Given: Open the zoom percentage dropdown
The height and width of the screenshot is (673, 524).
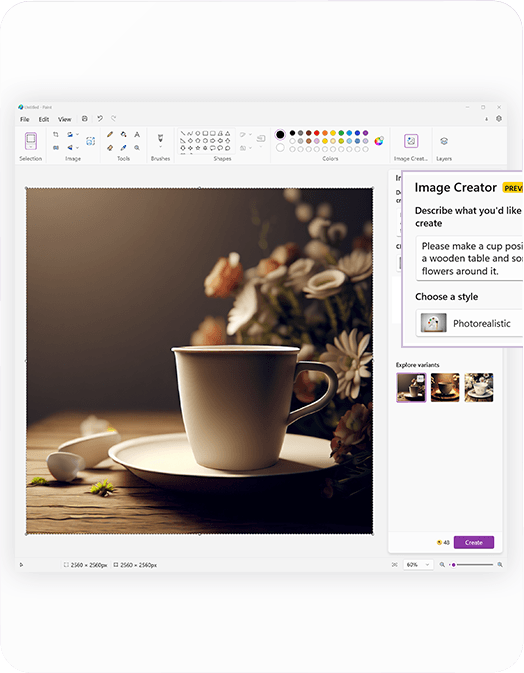Looking at the screenshot, I should pos(418,564).
